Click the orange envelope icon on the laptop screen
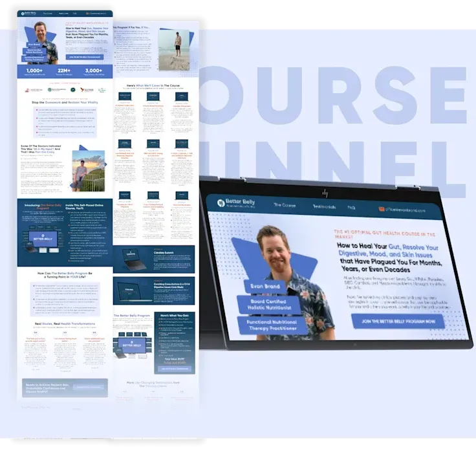This screenshot has height=449, width=476. pyautogui.click(x=382, y=209)
